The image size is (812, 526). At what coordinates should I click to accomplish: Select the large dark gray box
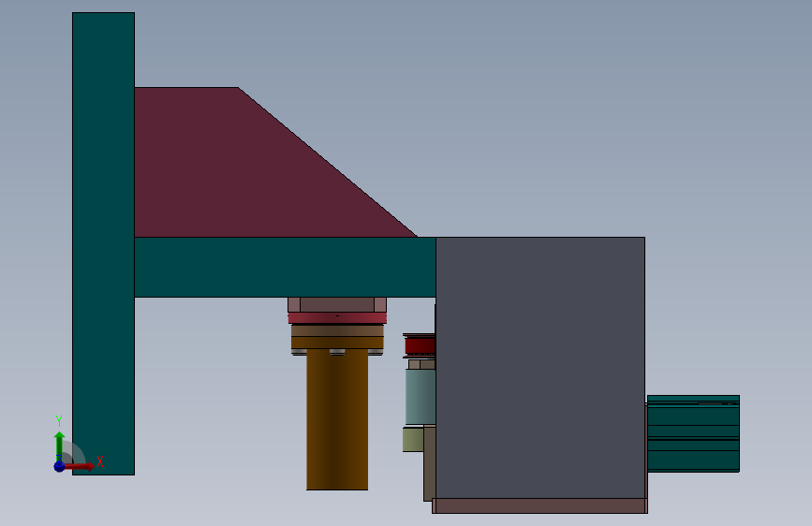[540, 368]
